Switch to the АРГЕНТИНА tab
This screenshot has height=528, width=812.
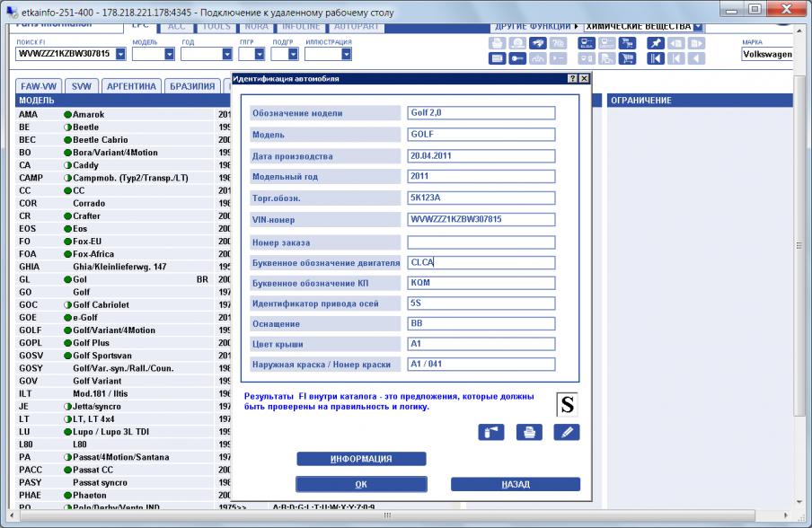tap(131, 86)
